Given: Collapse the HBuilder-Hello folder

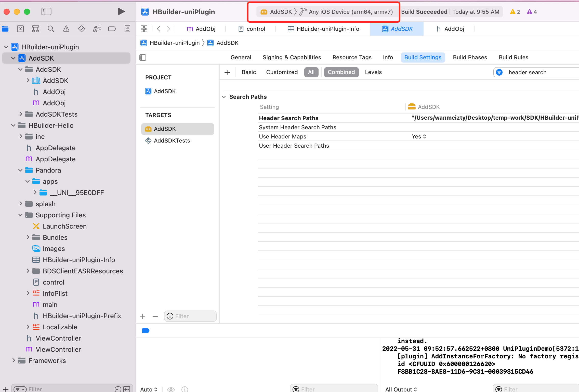Looking at the screenshot, I should point(13,125).
